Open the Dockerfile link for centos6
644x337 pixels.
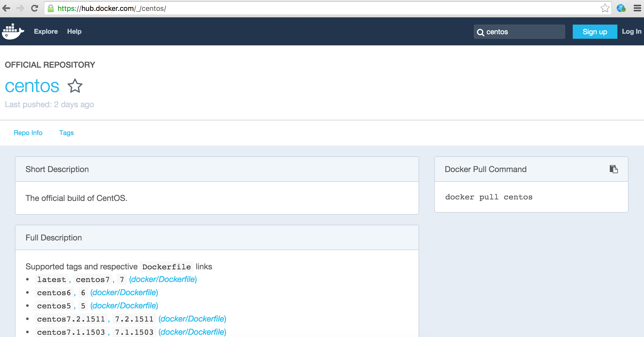click(x=124, y=292)
